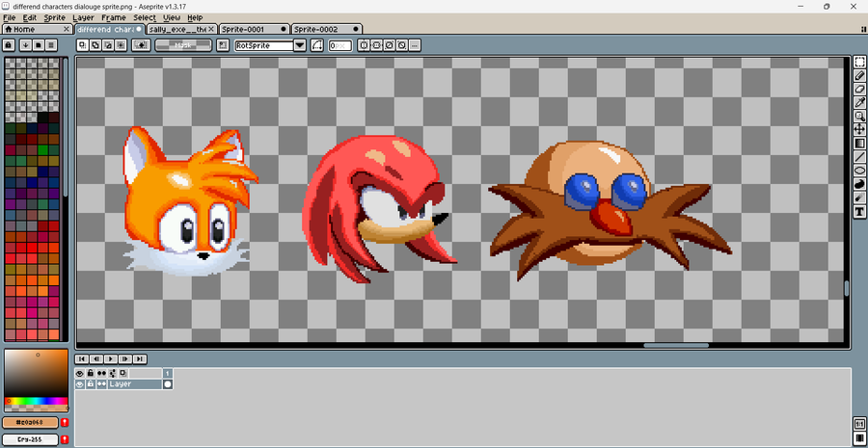Open the RotSprite algorithm dropdown arrow

[300, 45]
